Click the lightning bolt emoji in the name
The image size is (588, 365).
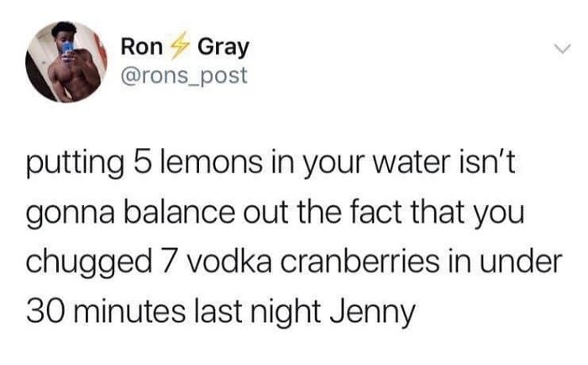[x=179, y=46]
